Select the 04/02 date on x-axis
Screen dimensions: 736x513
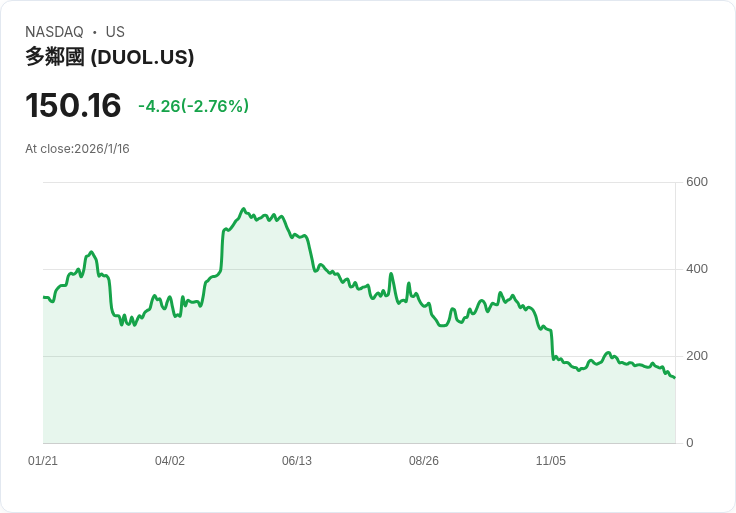[x=170, y=461]
